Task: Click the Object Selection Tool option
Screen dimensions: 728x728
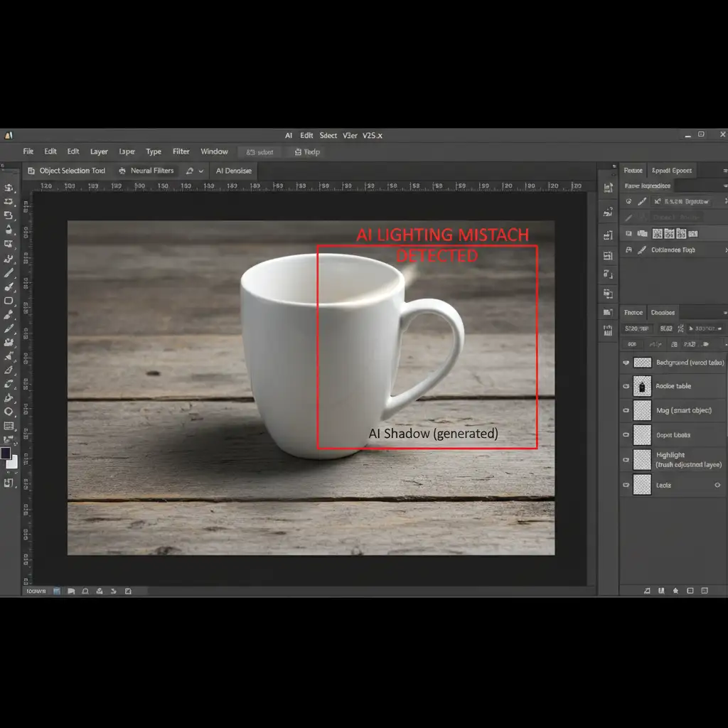Action: click(x=71, y=171)
